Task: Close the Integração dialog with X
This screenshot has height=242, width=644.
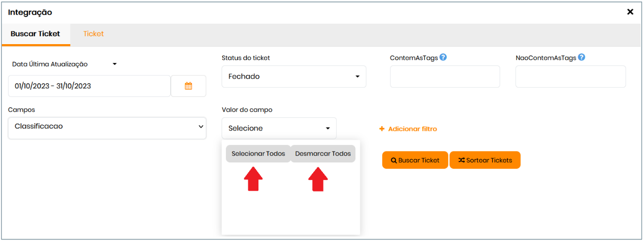Action: pyautogui.click(x=630, y=12)
